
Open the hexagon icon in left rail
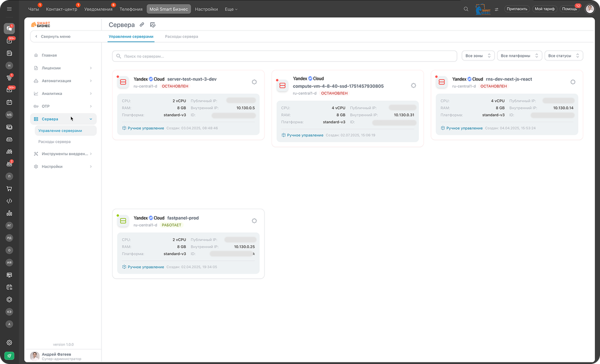[9, 300]
